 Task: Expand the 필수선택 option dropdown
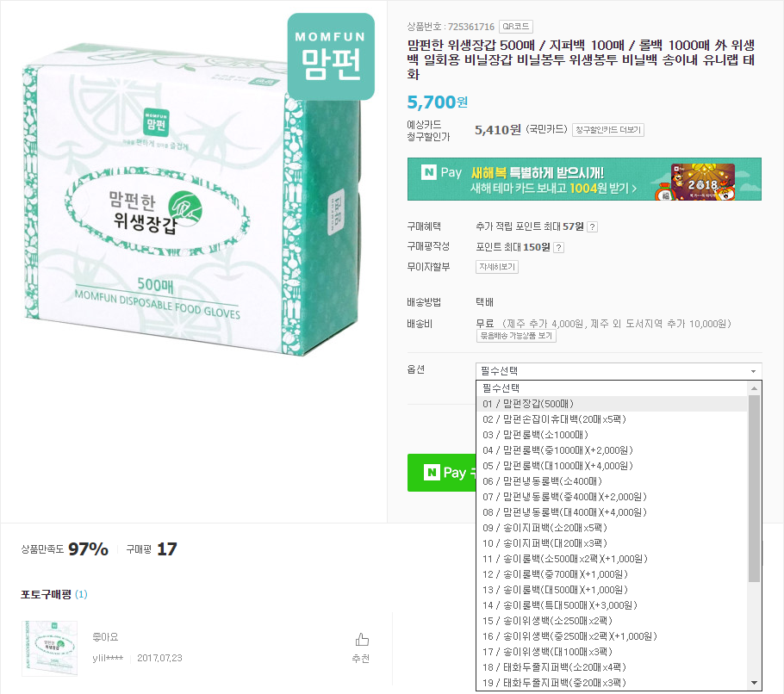619,371
